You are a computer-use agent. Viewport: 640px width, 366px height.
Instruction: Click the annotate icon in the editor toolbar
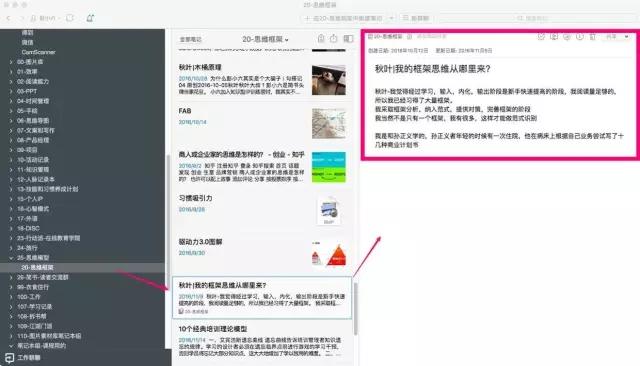click(567, 37)
